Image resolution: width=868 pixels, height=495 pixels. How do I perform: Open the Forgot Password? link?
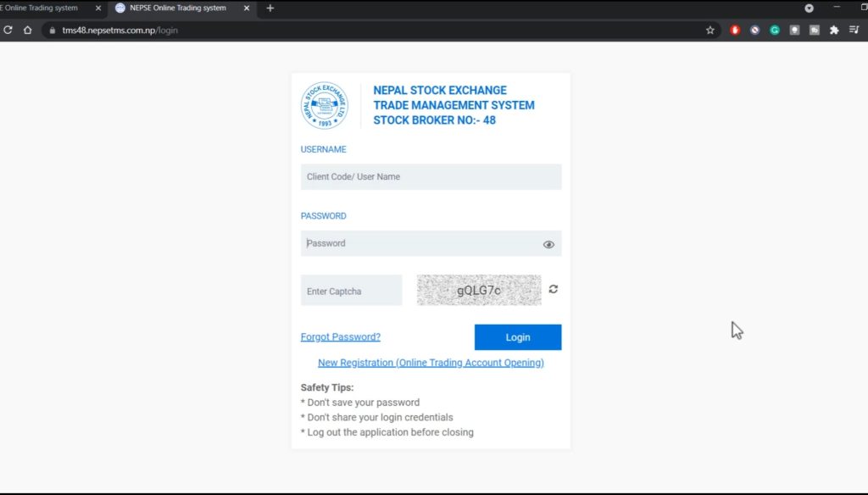tap(341, 336)
